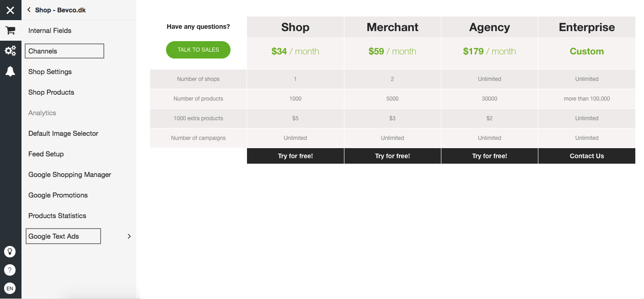Click the EN language selector icon
This screenshot has width=644, height=299.
pos(10,288)
